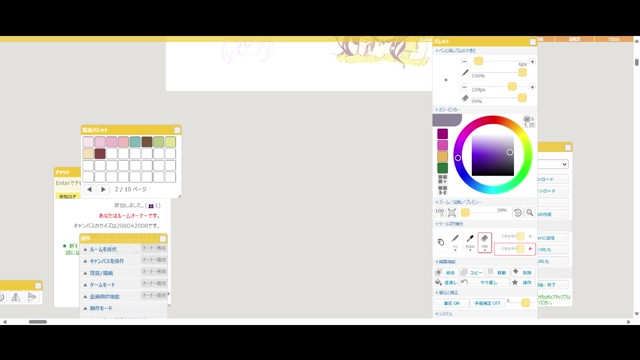The height and width of the screenshot is (360, 640).
Task: Click the canvas rotate hand tool icon
Action: (441, 242)
